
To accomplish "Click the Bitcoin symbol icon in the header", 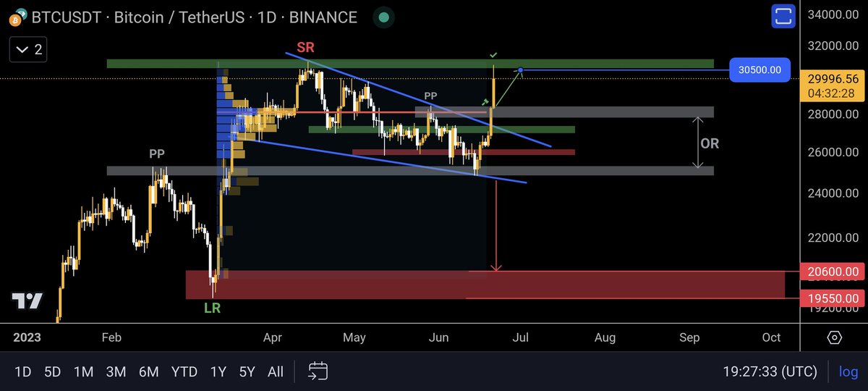I will click(17, 17).
